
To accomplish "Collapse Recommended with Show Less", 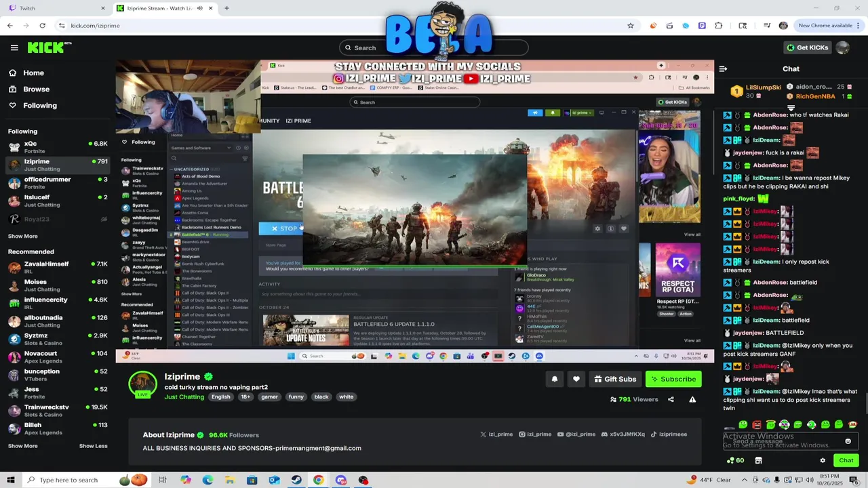I will [93, 446].
